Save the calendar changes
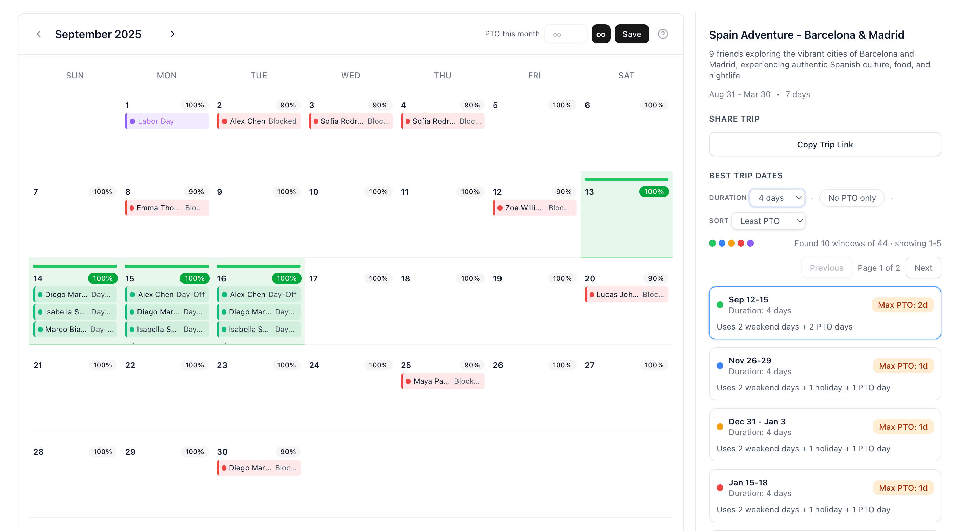Screen dimensions: 980x531 (x=631, y=34)
